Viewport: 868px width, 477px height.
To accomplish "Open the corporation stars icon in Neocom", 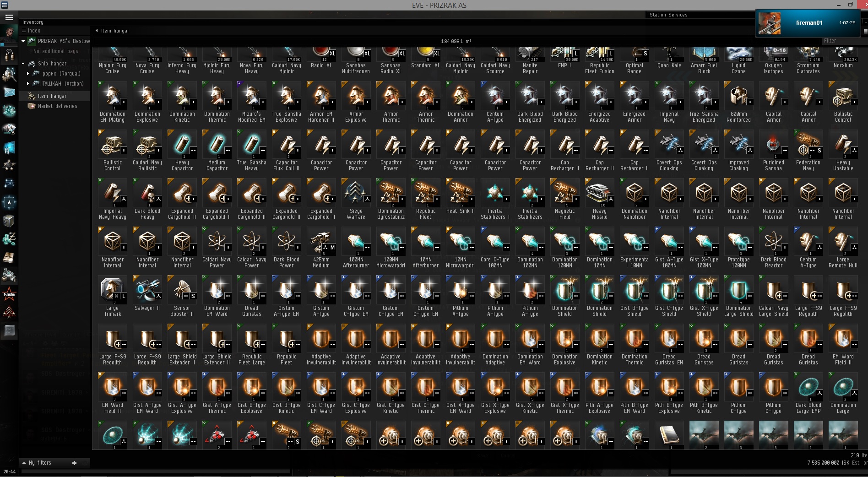I will [9, 165].
